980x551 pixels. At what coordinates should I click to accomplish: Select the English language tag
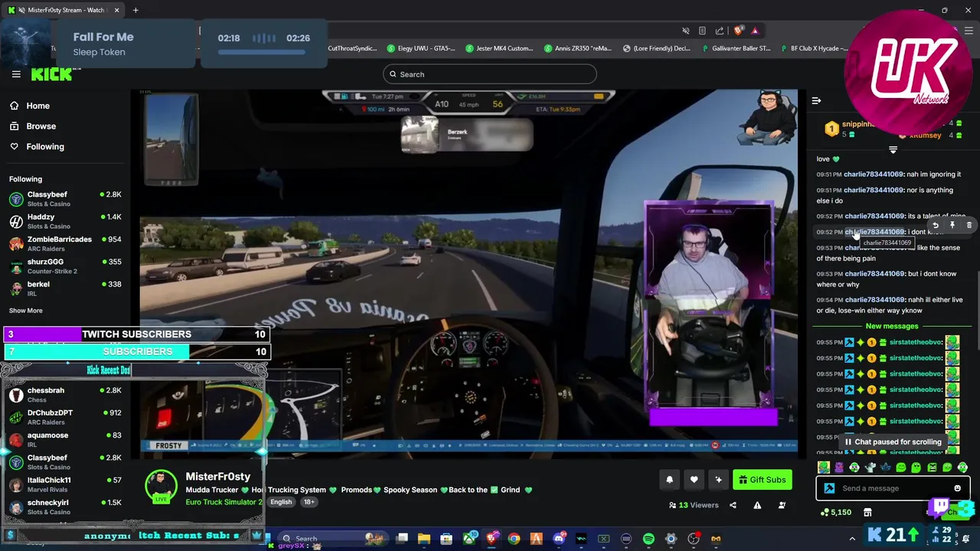pos(281,502)
